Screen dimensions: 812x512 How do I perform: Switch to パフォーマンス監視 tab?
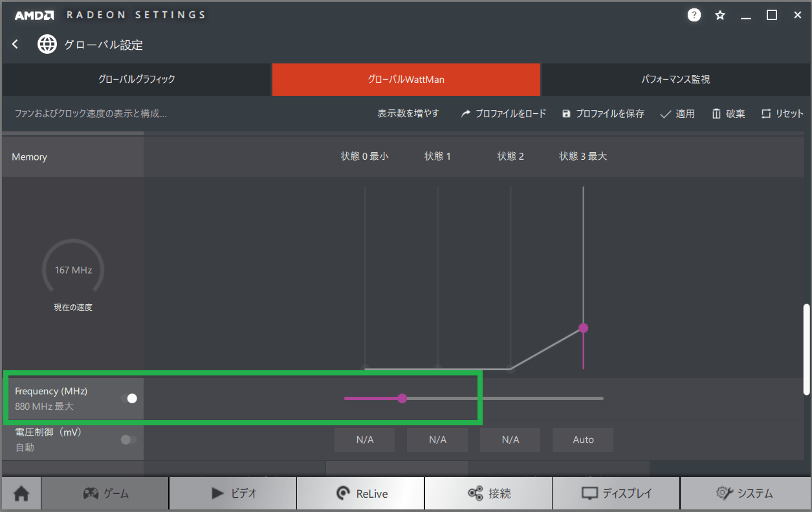(x=675, y=80)
